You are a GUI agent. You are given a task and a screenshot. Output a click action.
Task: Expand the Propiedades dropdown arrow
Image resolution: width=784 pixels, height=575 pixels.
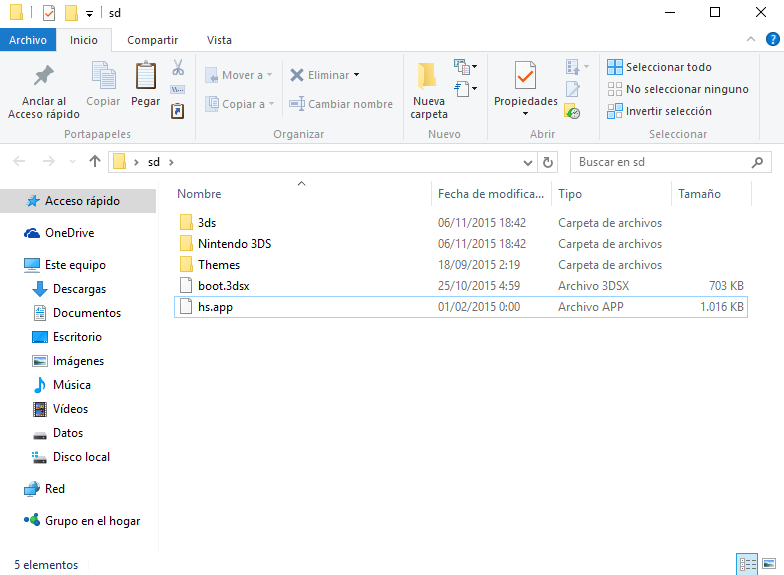[526, 114]
